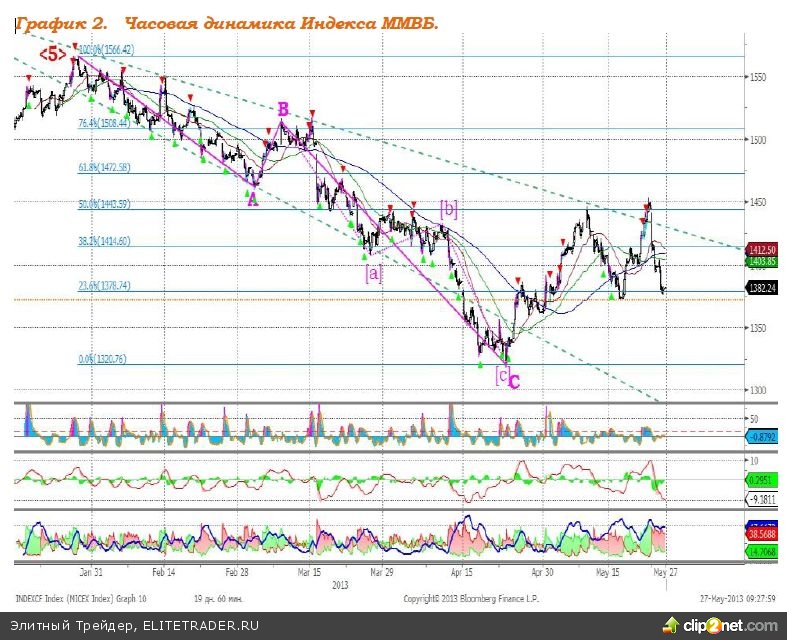Click the red 1412.50 price tag

[765, 248]
